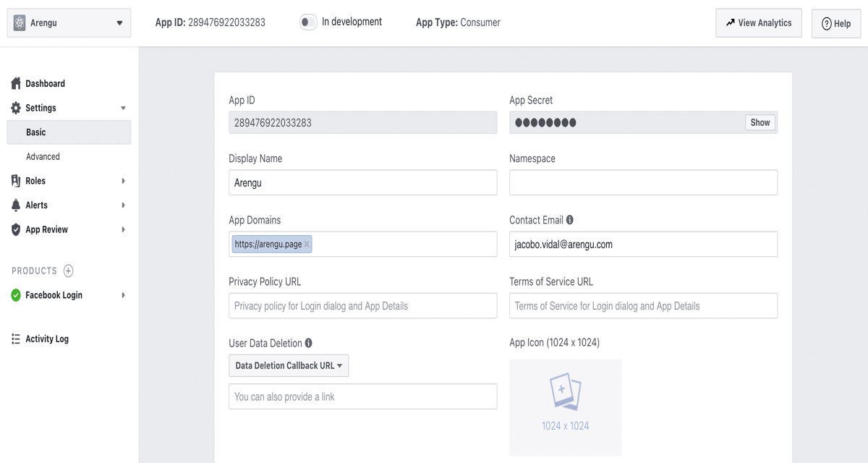Click the Roles icon in sidebar

click(x=16, y=181)
